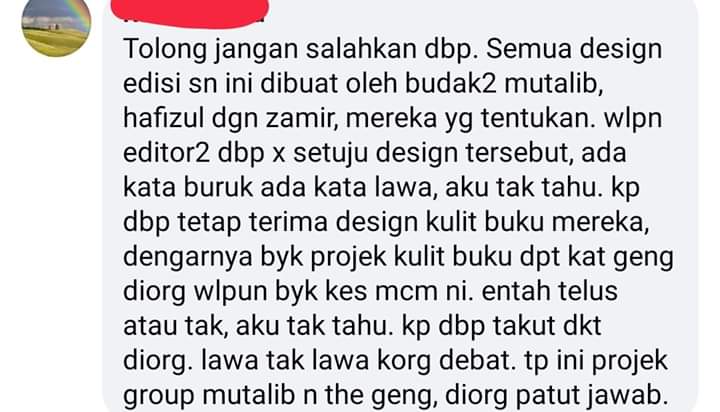Click the red-scribbled commenter name
720x412 pixels.
[191, 12]
